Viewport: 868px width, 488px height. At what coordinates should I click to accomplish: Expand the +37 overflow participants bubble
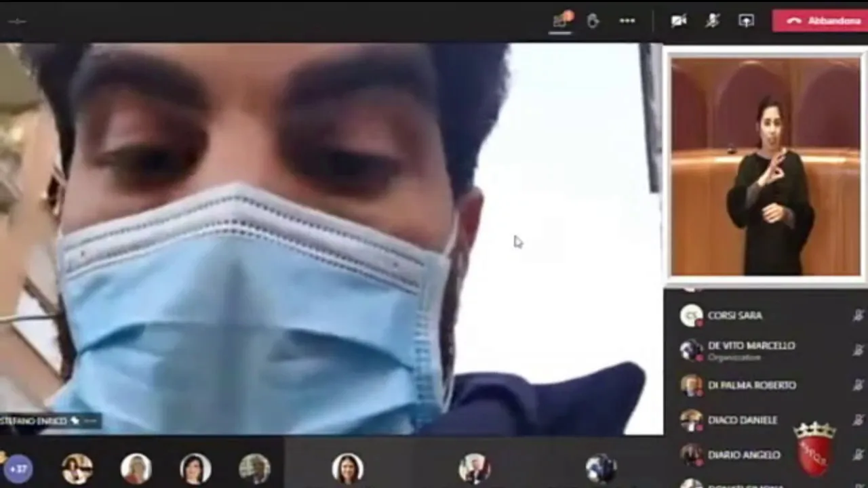(18, 468)
